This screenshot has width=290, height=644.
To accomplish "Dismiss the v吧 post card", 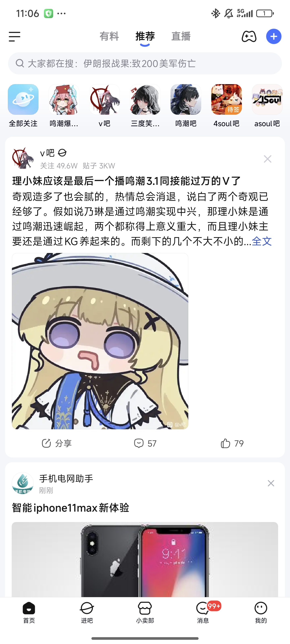I will click(x=267, y=159).
